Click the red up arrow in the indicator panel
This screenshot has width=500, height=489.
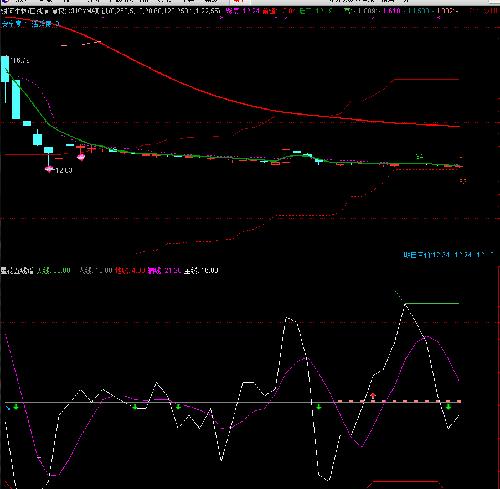point(373,396)
